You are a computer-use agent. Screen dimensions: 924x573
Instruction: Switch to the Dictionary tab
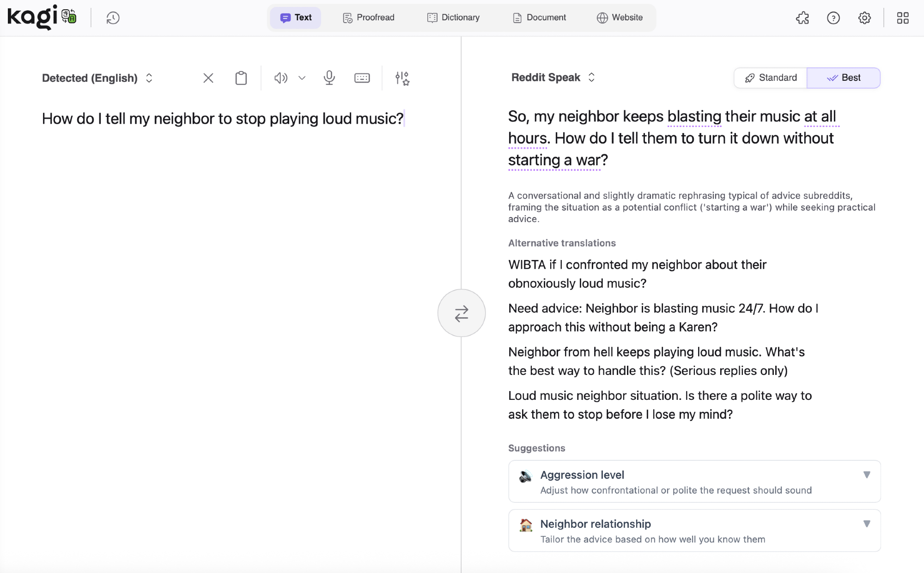[454, 18]
